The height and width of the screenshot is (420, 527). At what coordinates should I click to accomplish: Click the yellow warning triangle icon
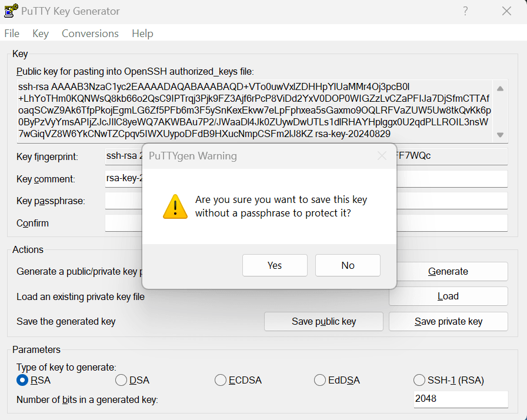[175, 206]
